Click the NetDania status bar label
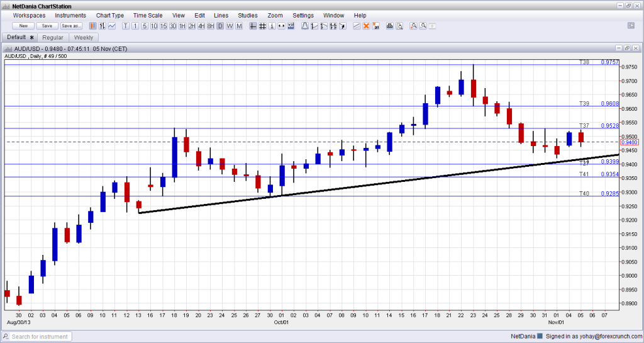This screenshot has height=343, width=644. click(523, 337)
